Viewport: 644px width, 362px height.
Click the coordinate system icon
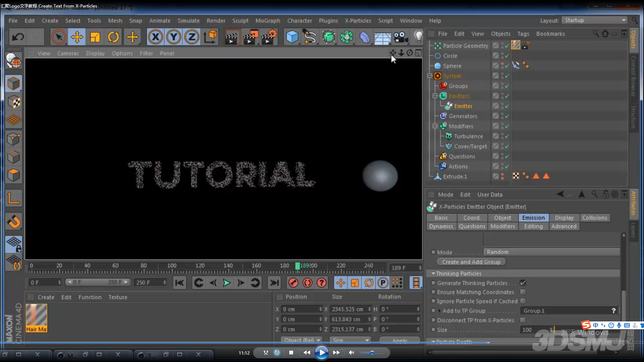[211, 37]
